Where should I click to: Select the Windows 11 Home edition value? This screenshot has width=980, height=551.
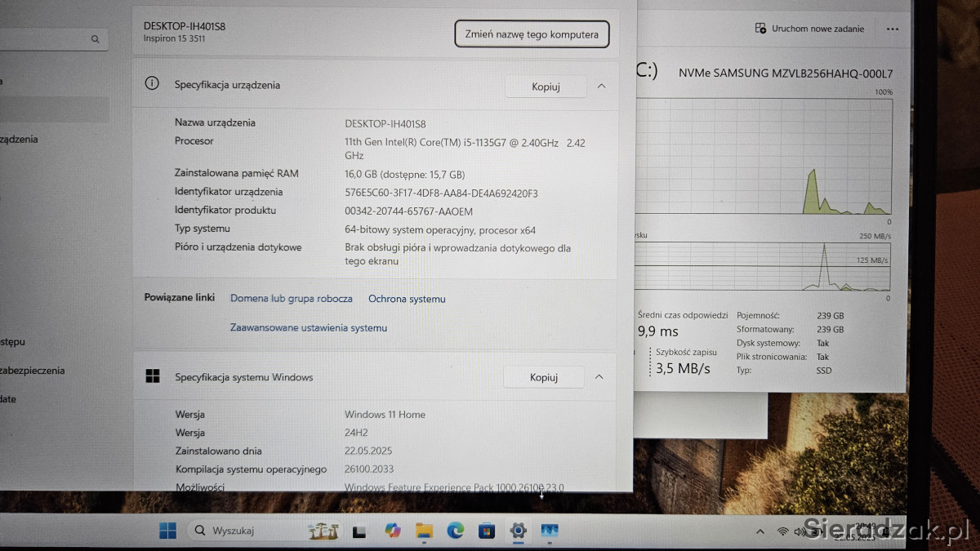point(385,415)
